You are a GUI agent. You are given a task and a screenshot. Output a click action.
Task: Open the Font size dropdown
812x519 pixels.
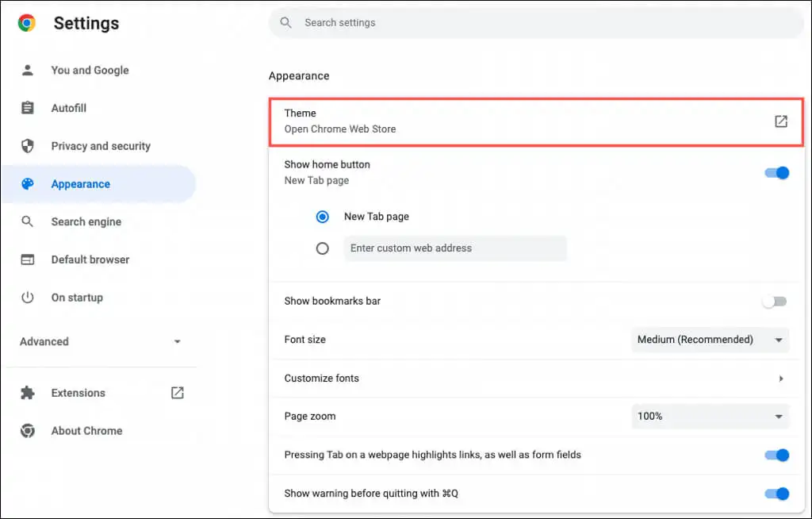tap(710, 340)
